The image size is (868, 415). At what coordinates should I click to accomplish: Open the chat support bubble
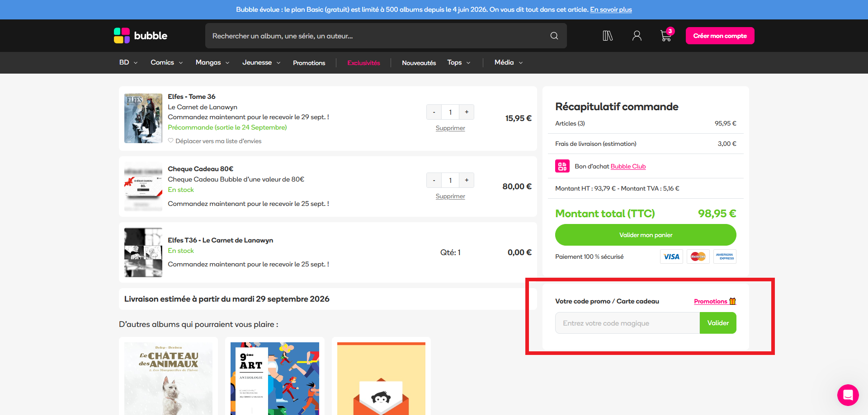pyautogui.click(x=848, y=395)
